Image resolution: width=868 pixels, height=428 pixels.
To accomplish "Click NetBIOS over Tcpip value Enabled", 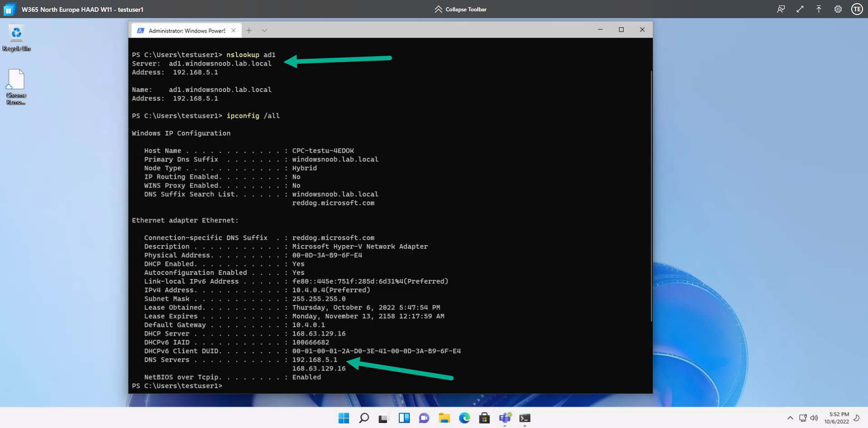I will coord(307,377).
